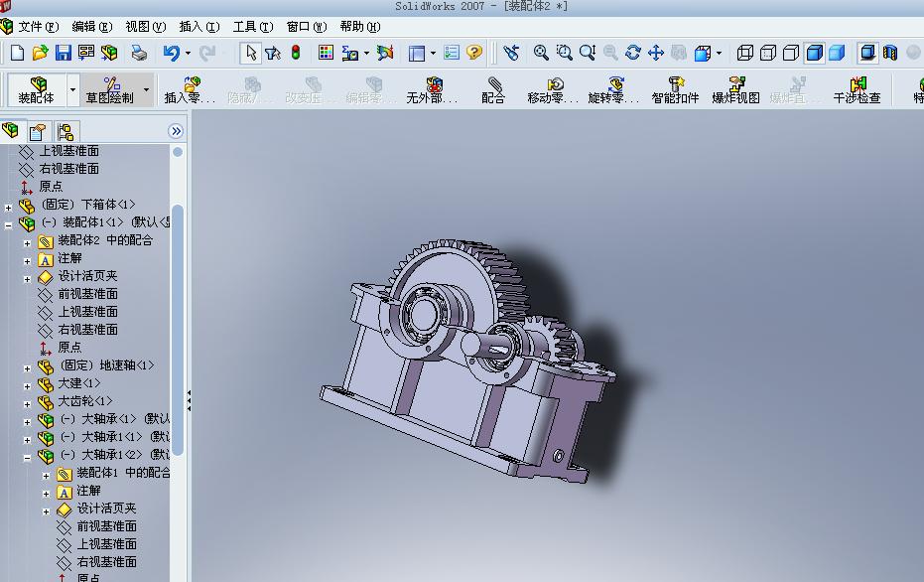The image size is (924, 582).
Task: Collapse the 大轴承1<2> tree node
Action: pos(27,458)
